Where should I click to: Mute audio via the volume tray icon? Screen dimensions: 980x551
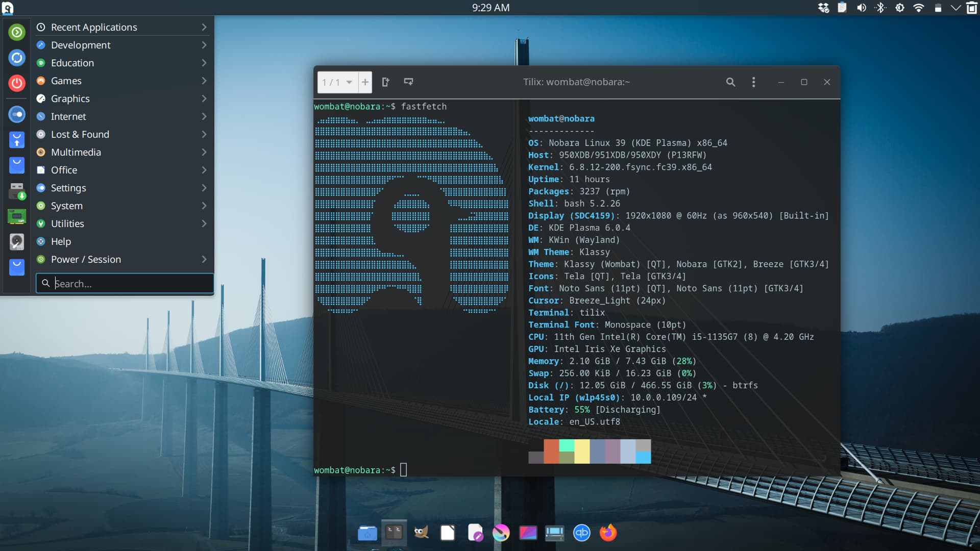click(x=861, y=8)
